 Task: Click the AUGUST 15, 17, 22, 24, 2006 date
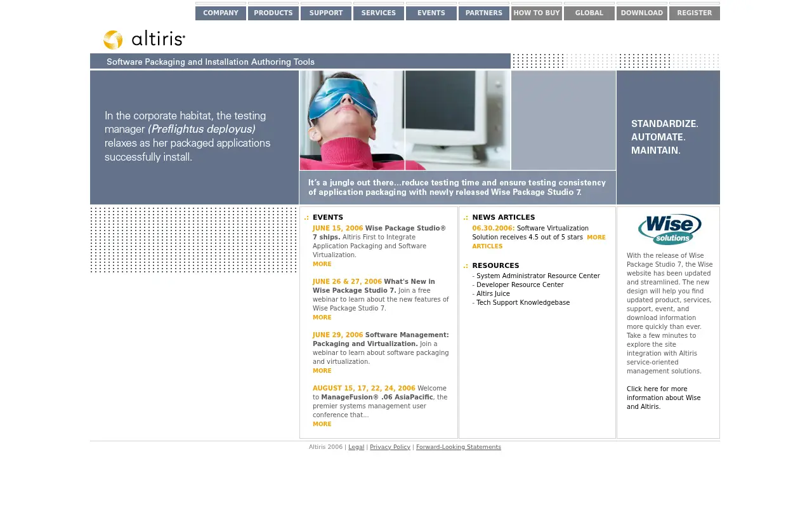(x=364, y=389)
